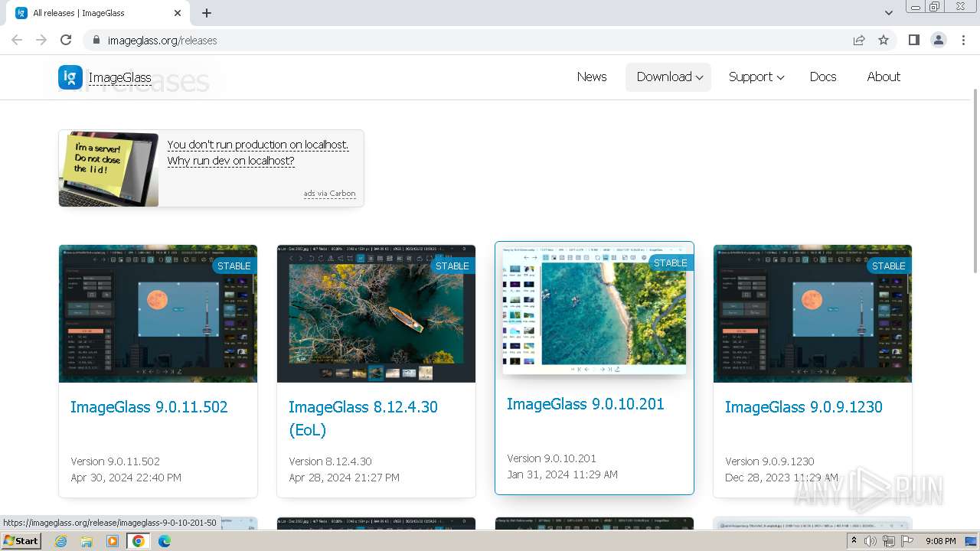Click the localhost ad text link
The width and height of the screenshot is (980, 551).
click(257, 152)
